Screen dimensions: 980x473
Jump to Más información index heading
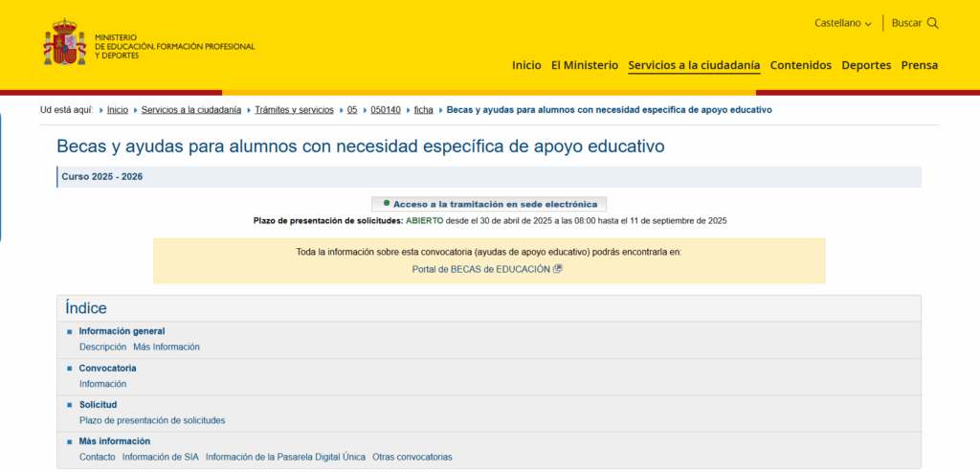115,441
